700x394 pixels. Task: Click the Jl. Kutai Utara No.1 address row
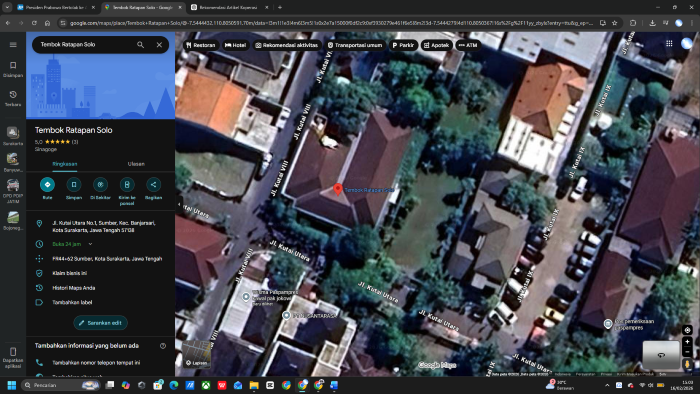point(100,226)
